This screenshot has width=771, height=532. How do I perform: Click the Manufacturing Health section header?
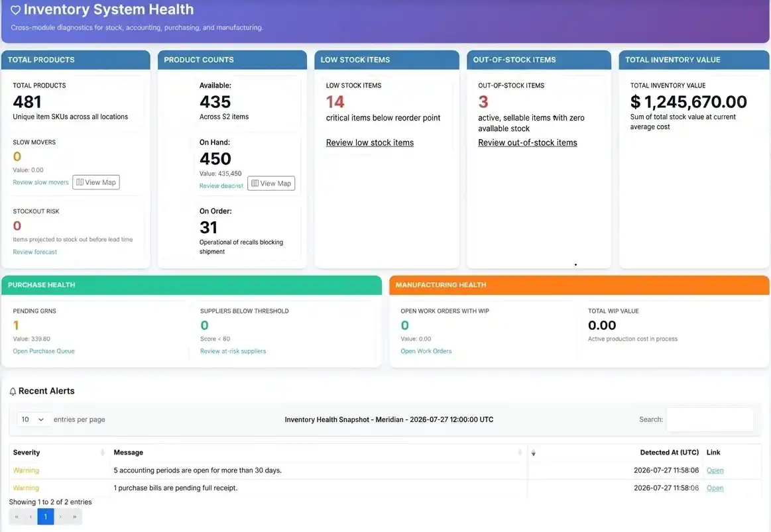579,285
